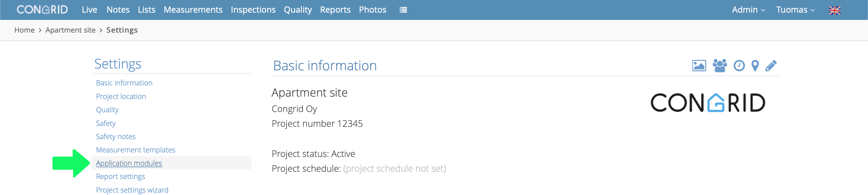Open the Measurements menu
This screenshot has height=195, width=868.
(193, 10)
